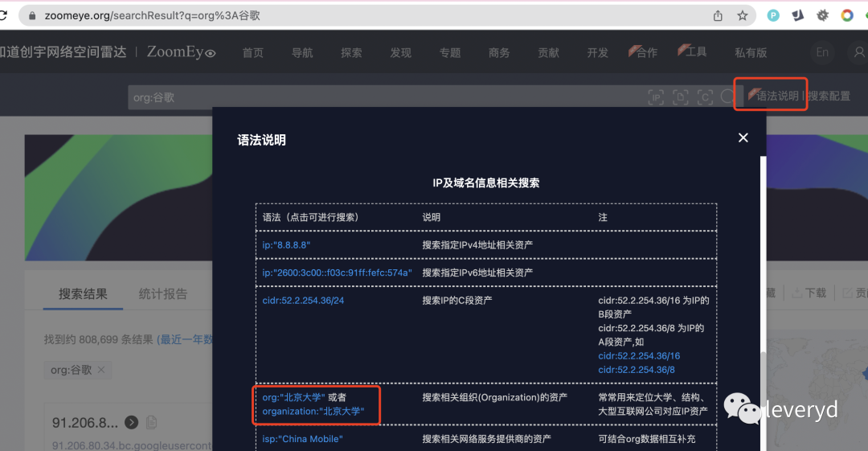868x451 pixels.
Task: Click the magnifier search icon in the search bar
Action: click(x=727, y=97)
